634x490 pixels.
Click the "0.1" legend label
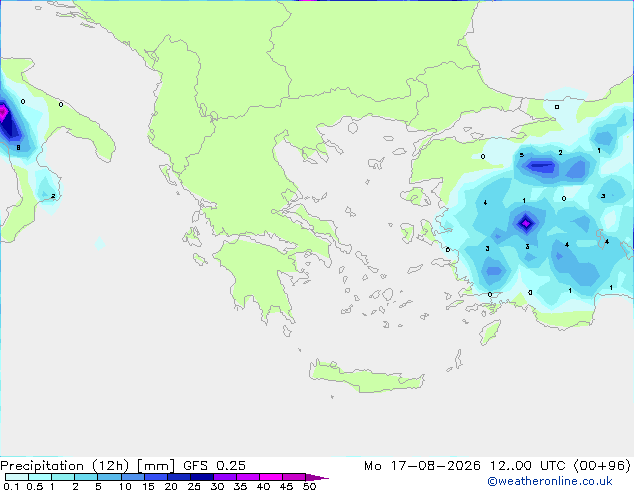11,486
